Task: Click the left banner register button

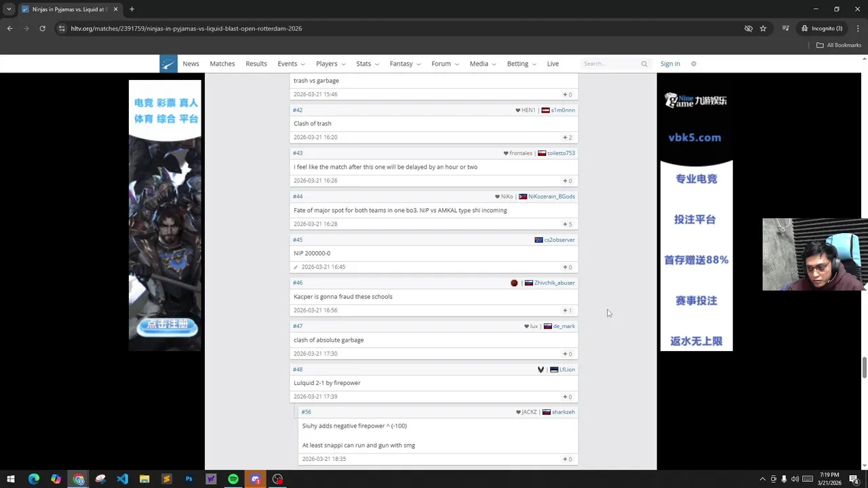Action: click(x=167, y=326)
